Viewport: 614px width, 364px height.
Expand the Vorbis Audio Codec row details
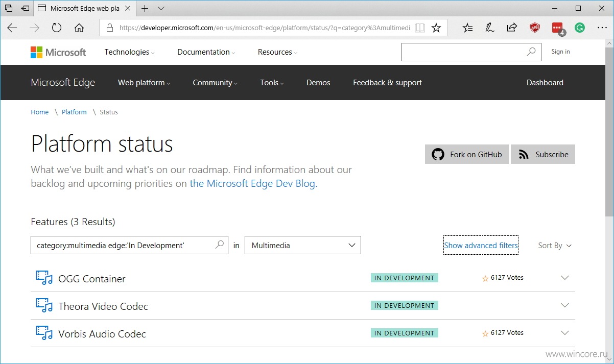[564, 333]
